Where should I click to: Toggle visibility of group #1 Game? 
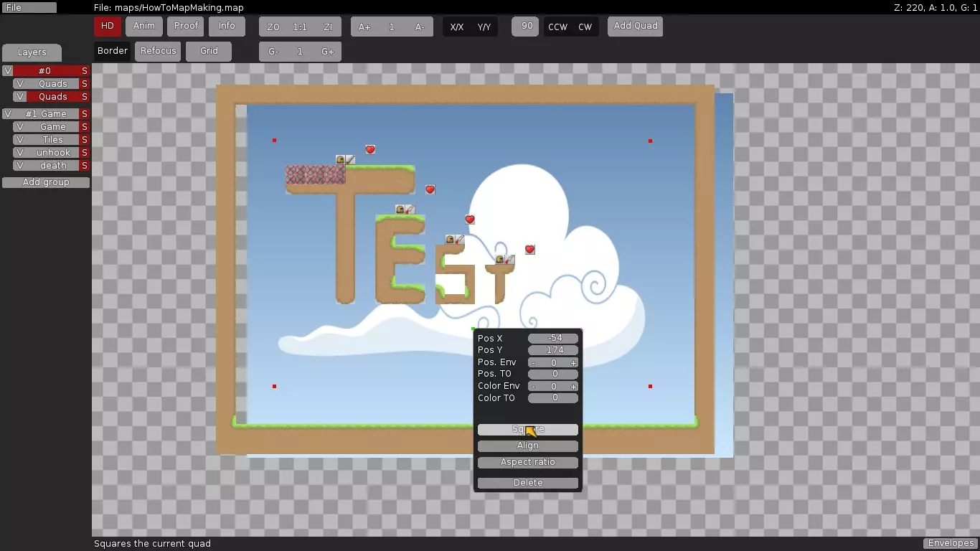7,114
